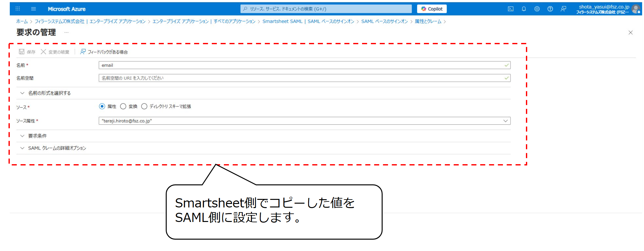Viewport: 644px width, 251px height.
Task: Open the portal hamburger menu
Action: tap(33, 9)
